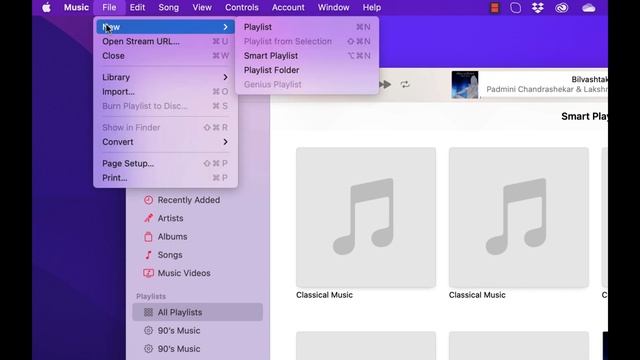Click the red menu bar status icon
The image size is (640, 360).
coord(495,8)
